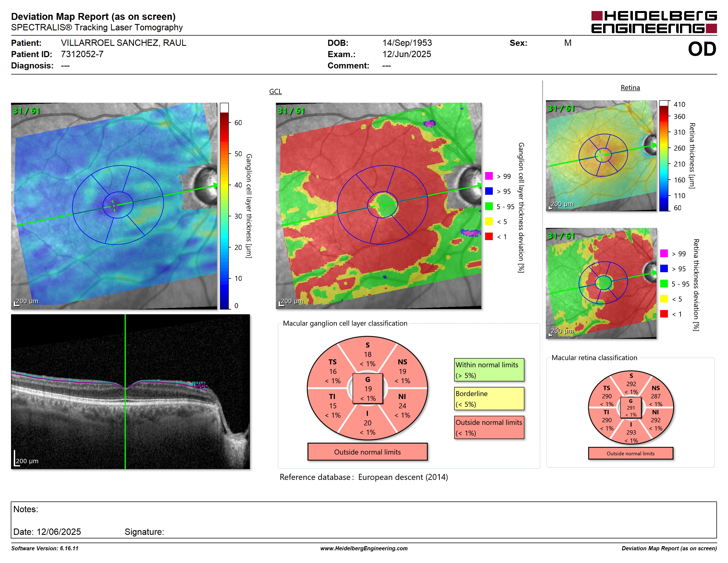
Task: Click the yellow < 5 swatch in Retina deviation legend
Action: point(664,299)
